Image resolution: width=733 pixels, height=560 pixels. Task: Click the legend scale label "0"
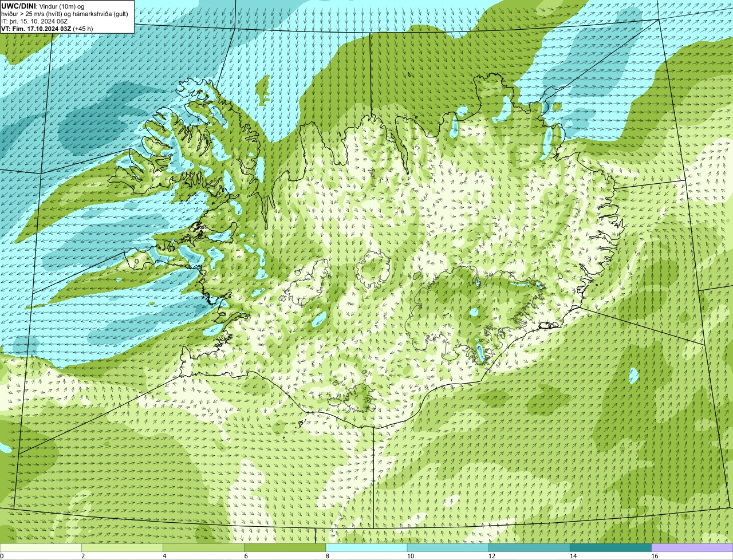[2, 556]
